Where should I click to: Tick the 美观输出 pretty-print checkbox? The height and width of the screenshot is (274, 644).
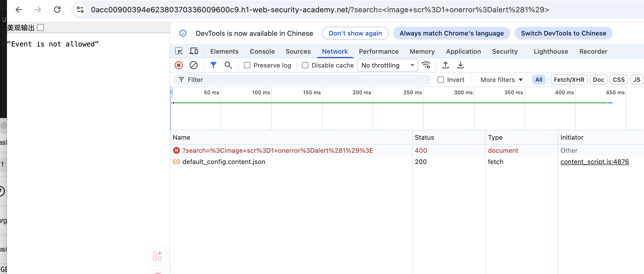click(x=40, y=28)
